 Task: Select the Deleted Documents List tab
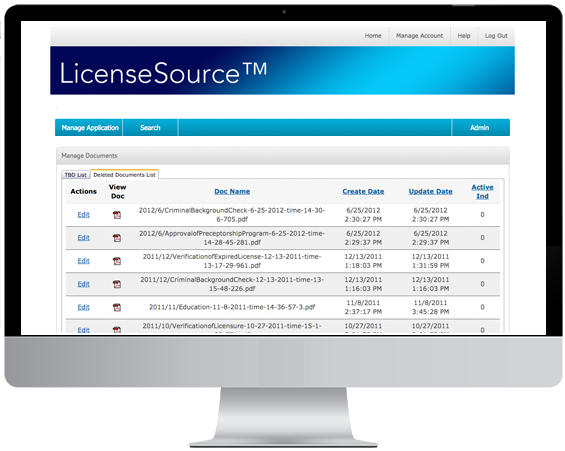click(124, 175)
